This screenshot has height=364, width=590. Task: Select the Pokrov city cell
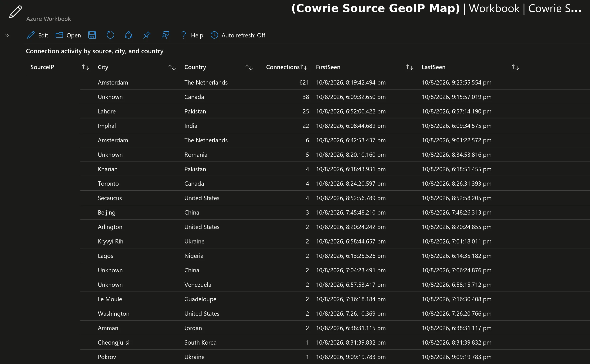coord(107,357)
